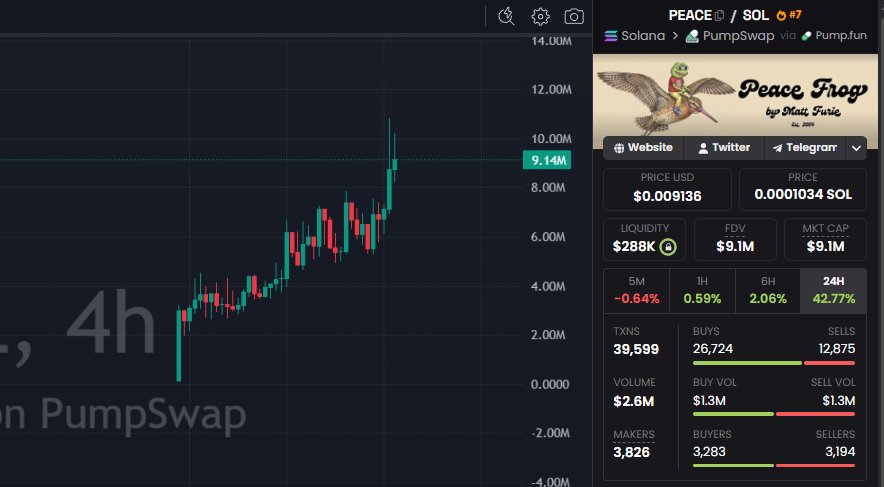Click the 0.0000 price axis label
This screenshot has height=487, width=884.
click(550, 384)
